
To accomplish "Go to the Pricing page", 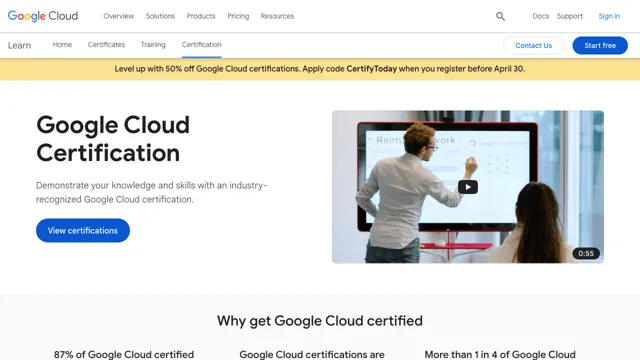I will pos(238,16).
